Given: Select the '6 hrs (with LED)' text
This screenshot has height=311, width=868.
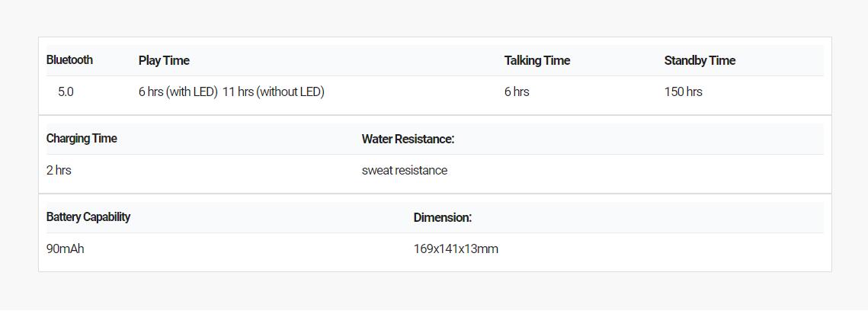Looking at the screenshot, I should click(178, 92).
